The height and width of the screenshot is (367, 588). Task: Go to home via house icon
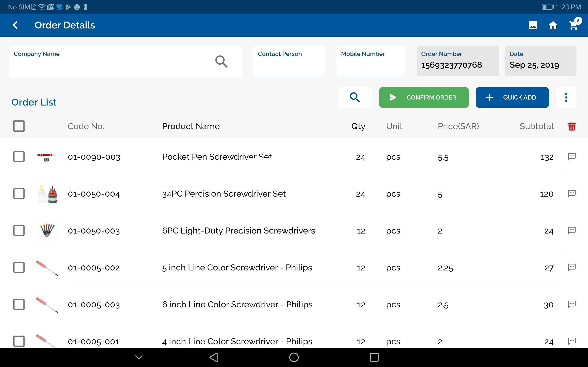[553, 25]
